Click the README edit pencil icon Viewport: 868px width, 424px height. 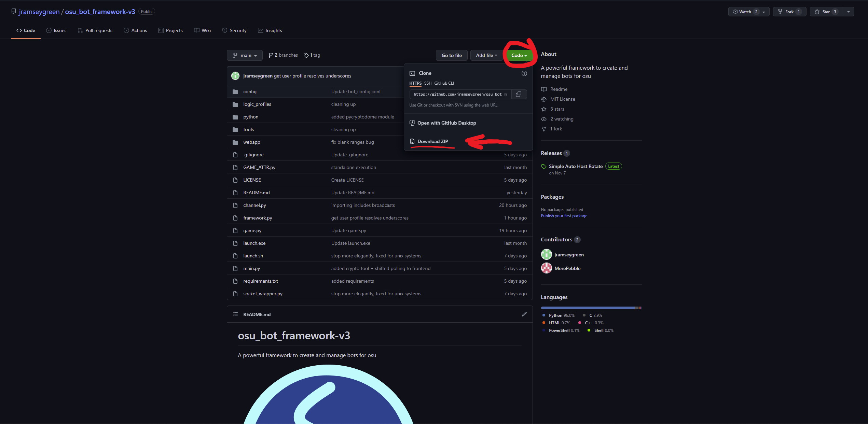pyautogui.click(x=524, y=314)
